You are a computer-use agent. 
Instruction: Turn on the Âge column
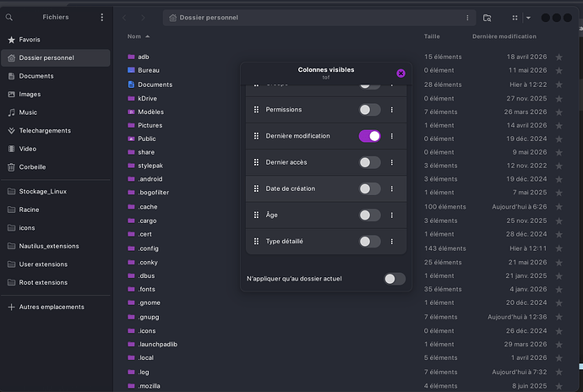point(369,215)
